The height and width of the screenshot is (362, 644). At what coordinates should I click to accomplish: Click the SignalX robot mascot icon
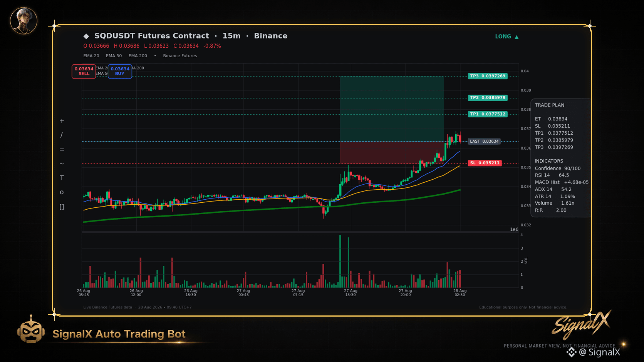pos(31,330)
